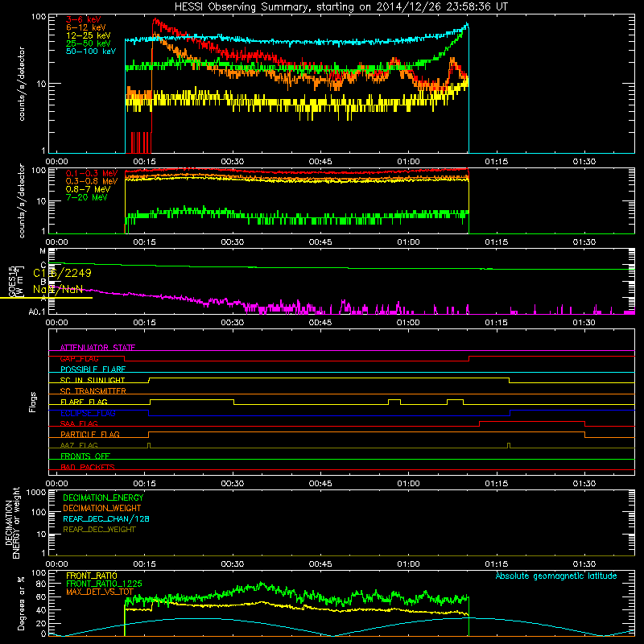This screenshot has height=644, width=644.
Task: Select the GOES15 axis label
Action: click(x=11, y=281)
